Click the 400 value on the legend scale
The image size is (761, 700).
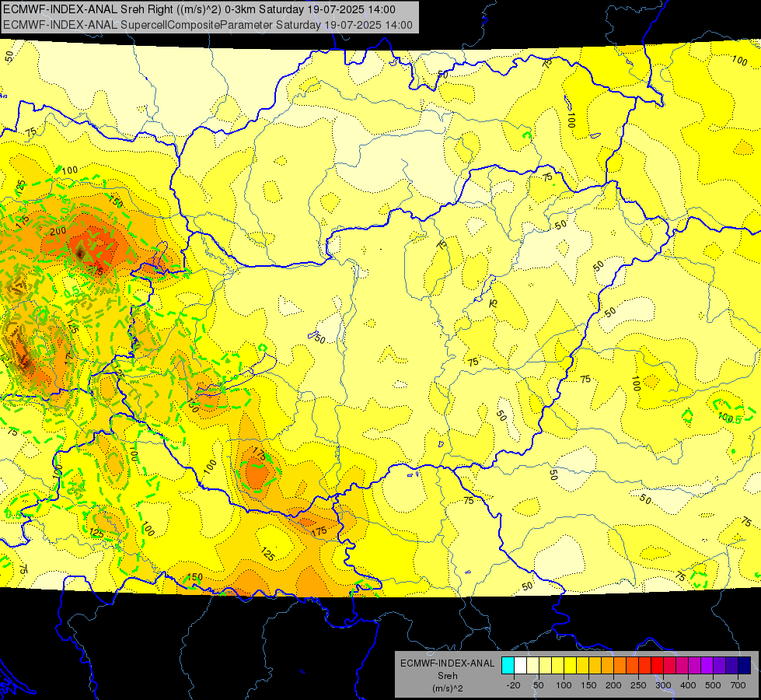[688, 685]
